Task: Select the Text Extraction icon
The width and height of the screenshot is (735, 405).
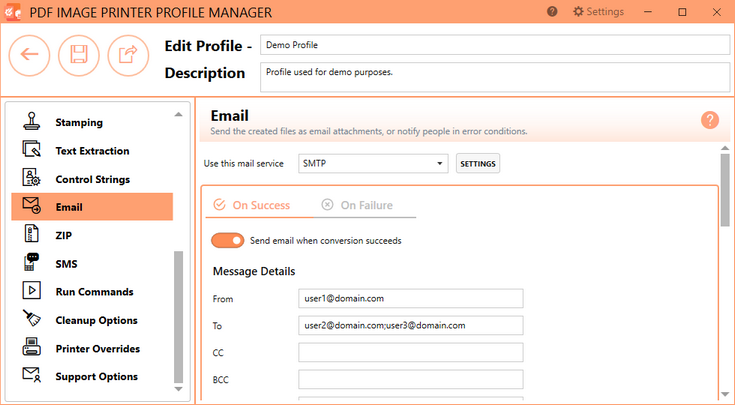Action: (x=31, y=150)
